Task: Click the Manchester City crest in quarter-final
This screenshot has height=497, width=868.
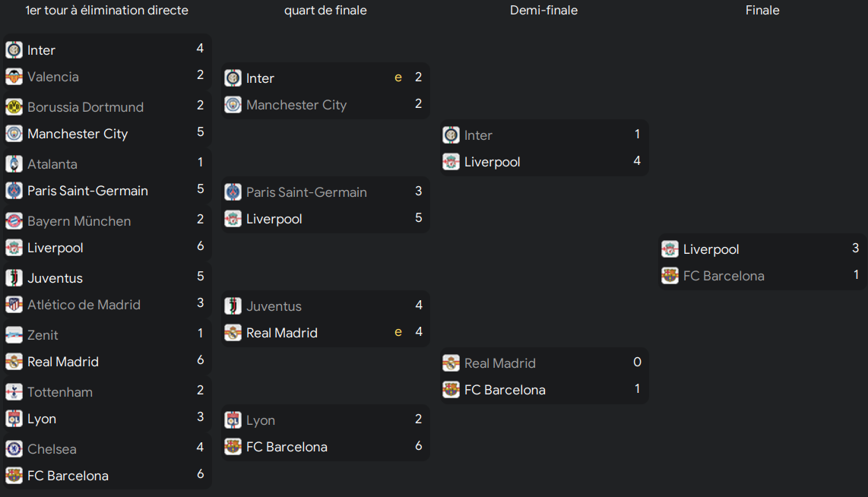Action: coord(233,105)
